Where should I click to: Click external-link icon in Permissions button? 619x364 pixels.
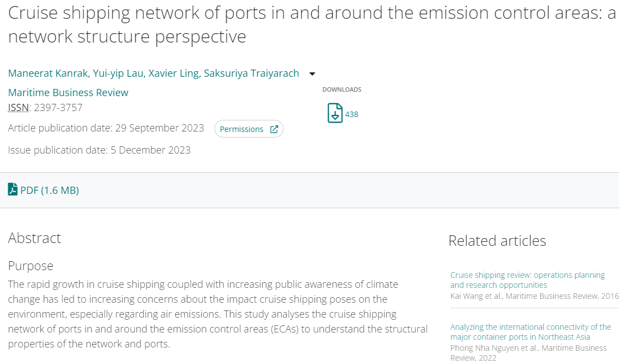(274, 129)
